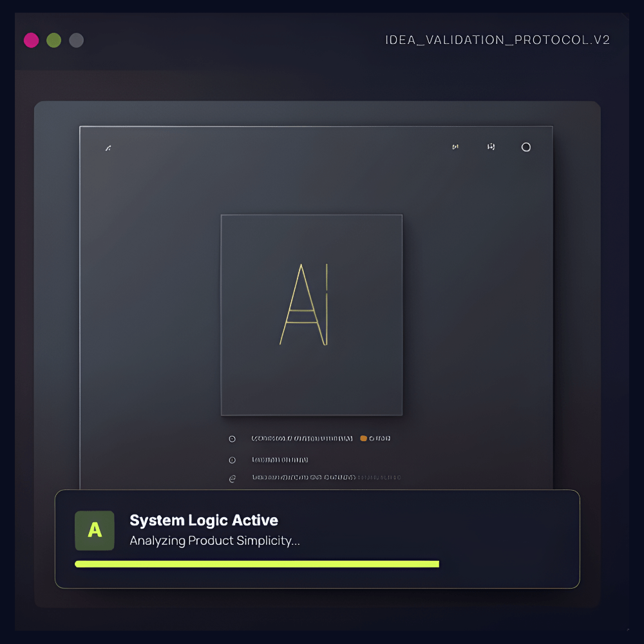Click the Analyzing Product Simplicity... status text
644x644 pixels.
215,540
